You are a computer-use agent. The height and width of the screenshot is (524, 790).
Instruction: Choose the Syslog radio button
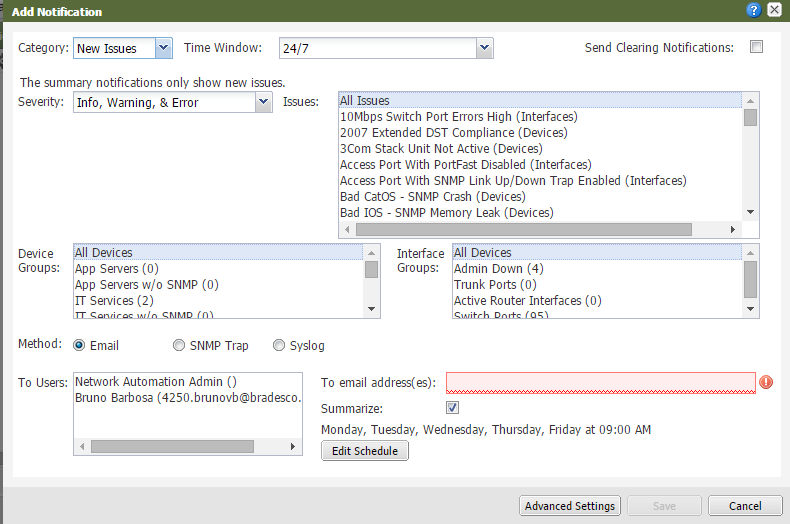[x=279, y=346]
